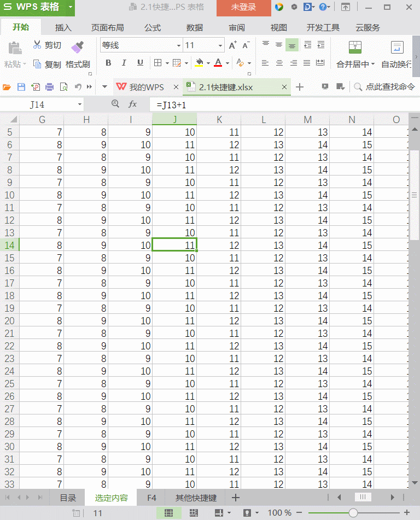420x520 pixels.
Task: Click the Cut (剪切) scissors icon
Action: point(37,45)
